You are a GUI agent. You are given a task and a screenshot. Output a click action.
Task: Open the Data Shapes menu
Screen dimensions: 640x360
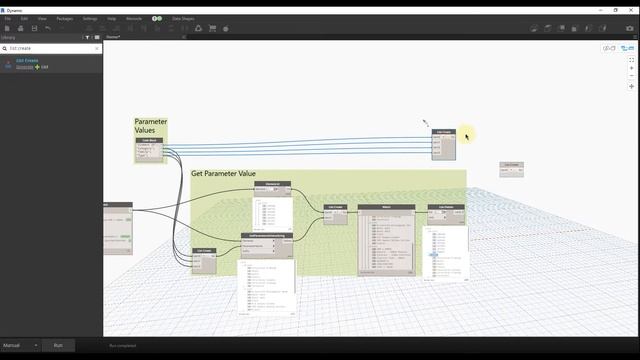point(183,19)
